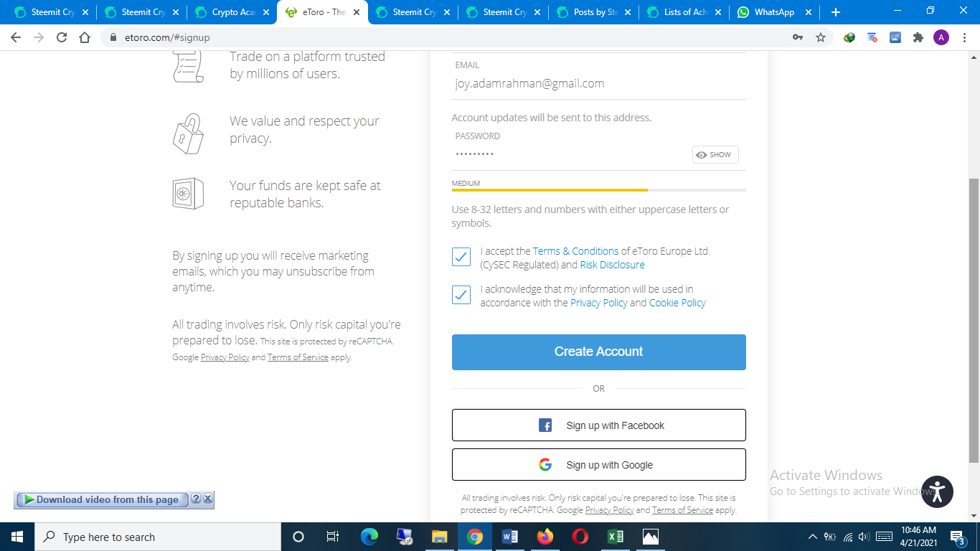The image size is (980, 551).
Task: Open the accessibility widget on the page
Action: tap(937, 491)
